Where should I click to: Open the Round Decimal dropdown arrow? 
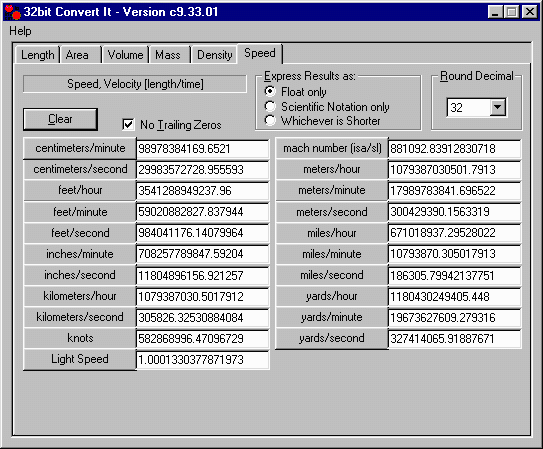click(498, 107)
